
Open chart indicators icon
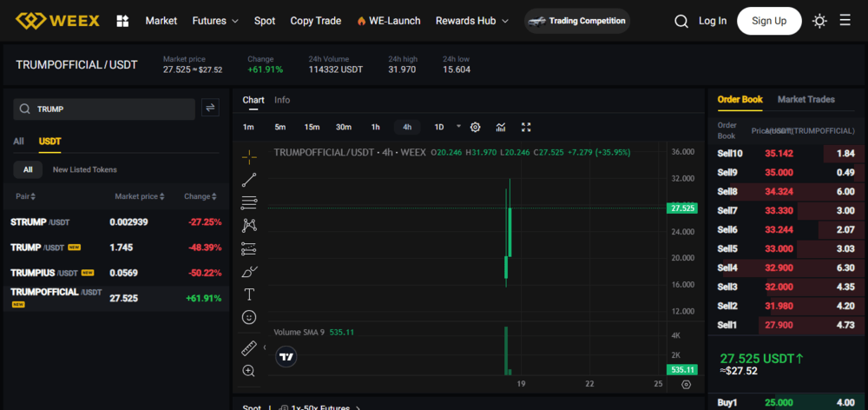(x=501, y=127)
